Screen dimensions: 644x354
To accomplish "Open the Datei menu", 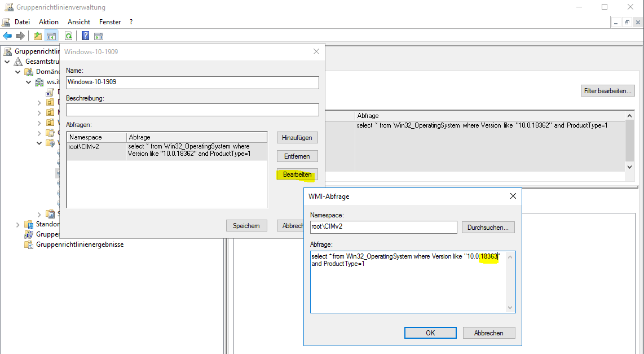I will [x=22, y=22].
